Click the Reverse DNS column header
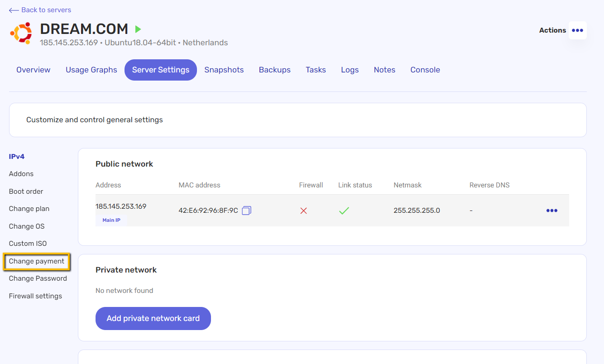The width and height of the screenshot is (604, 364). tap(489, 185)
